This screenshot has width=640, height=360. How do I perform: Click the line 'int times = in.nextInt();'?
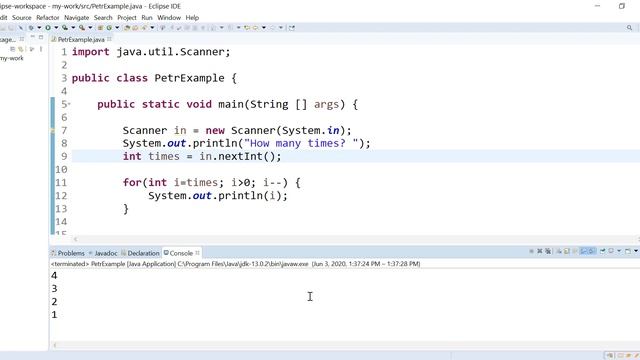202,156
